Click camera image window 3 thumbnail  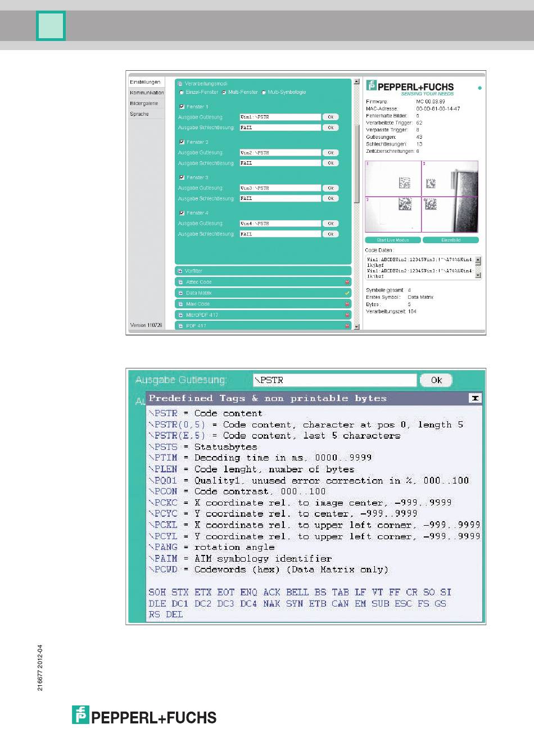[x=393, y=214]
